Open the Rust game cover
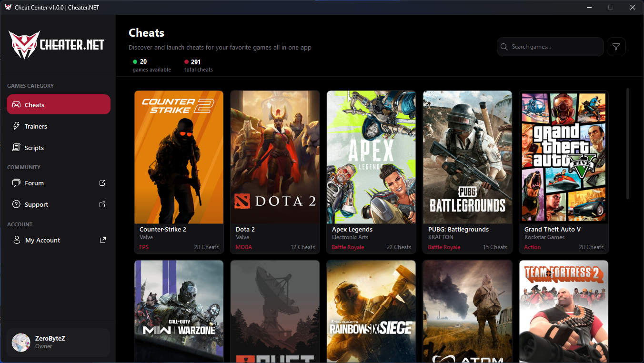This screenshot has width=644, height=363. pos(275,312)
